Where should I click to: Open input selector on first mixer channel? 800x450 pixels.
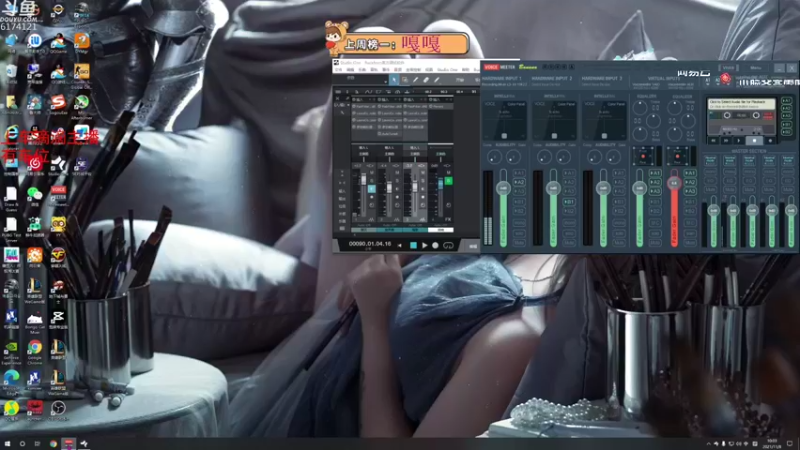click(x=363, y=147)
